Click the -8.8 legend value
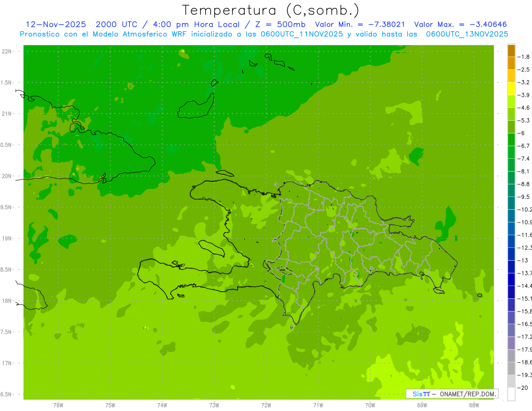The height and width of the screenshot is (411, 532). click(524, 184)
